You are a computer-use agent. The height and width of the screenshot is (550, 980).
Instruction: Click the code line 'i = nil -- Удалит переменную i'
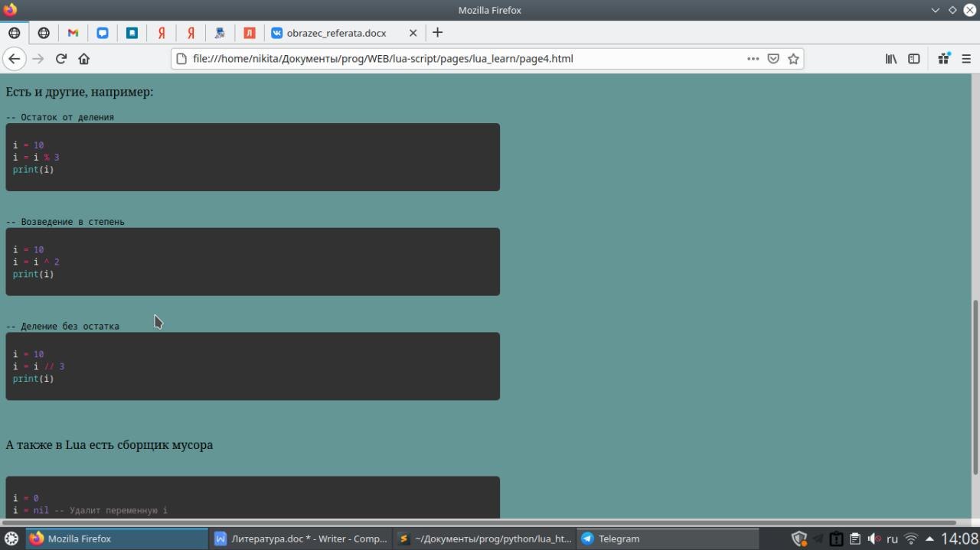[90, 510]
